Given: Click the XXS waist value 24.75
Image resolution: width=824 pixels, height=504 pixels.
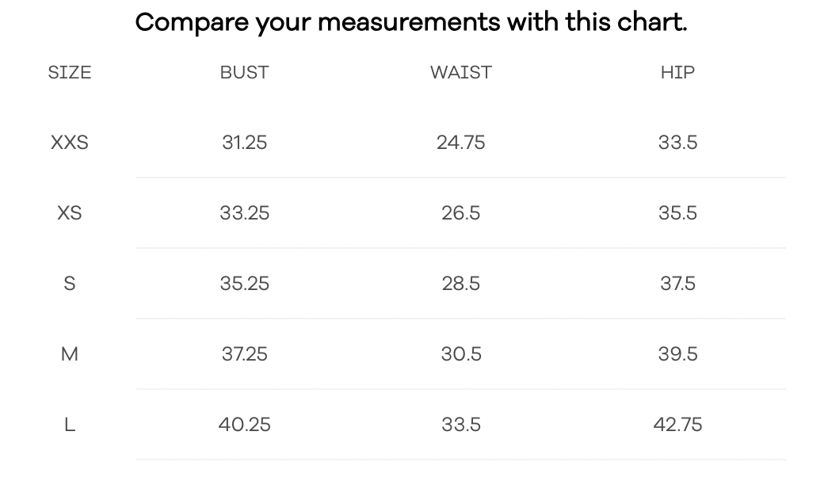Looking at the screenshot, I should click(460, 143).
